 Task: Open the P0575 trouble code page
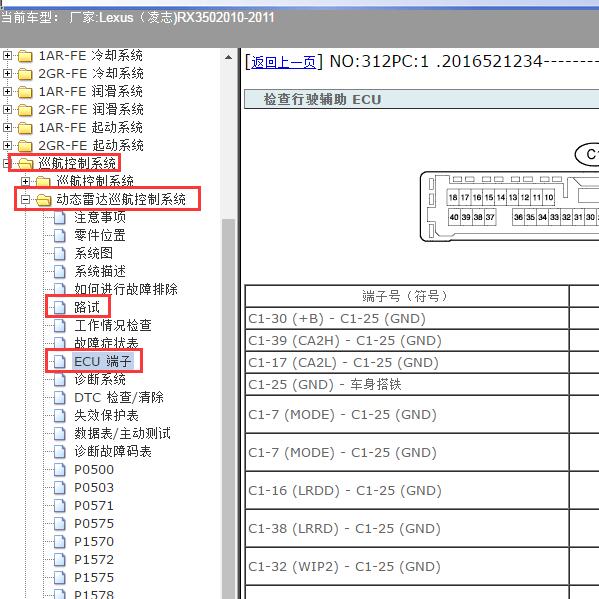pos(94,523)
